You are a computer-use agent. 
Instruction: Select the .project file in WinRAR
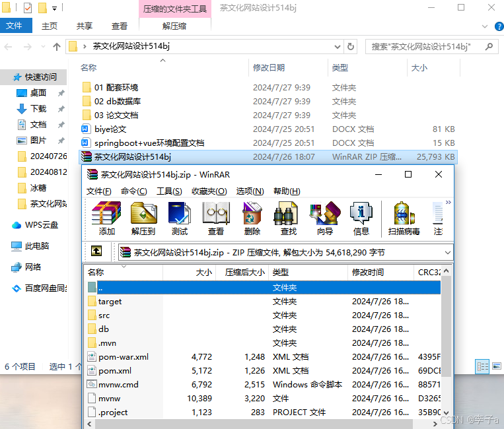point(113,412)
